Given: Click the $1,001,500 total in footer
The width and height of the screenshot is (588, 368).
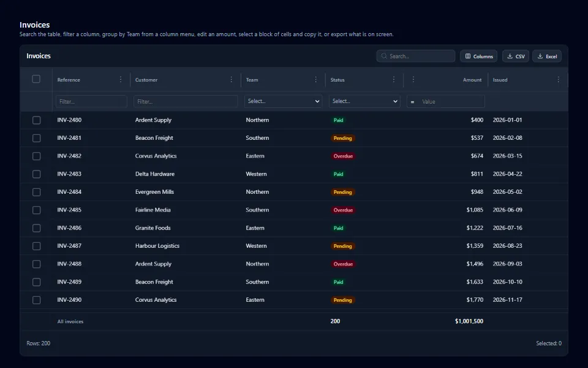Looking at the screenshot, I should point(469,321).
